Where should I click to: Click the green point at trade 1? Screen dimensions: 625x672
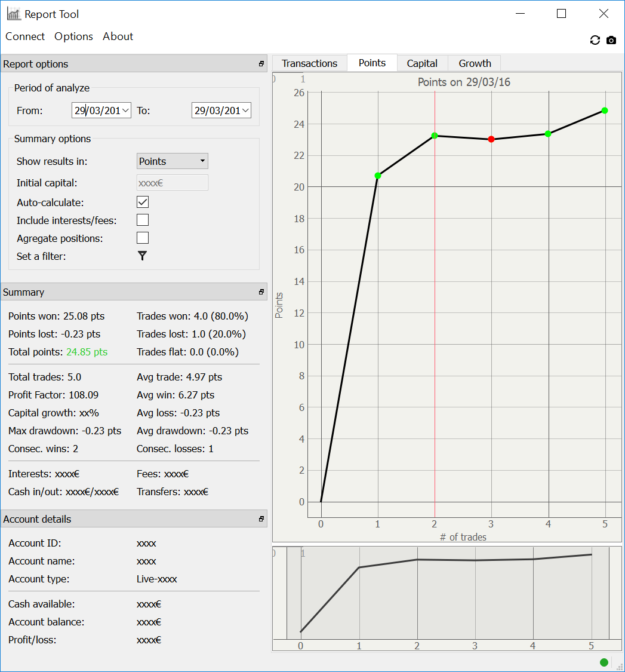[378, 176]
